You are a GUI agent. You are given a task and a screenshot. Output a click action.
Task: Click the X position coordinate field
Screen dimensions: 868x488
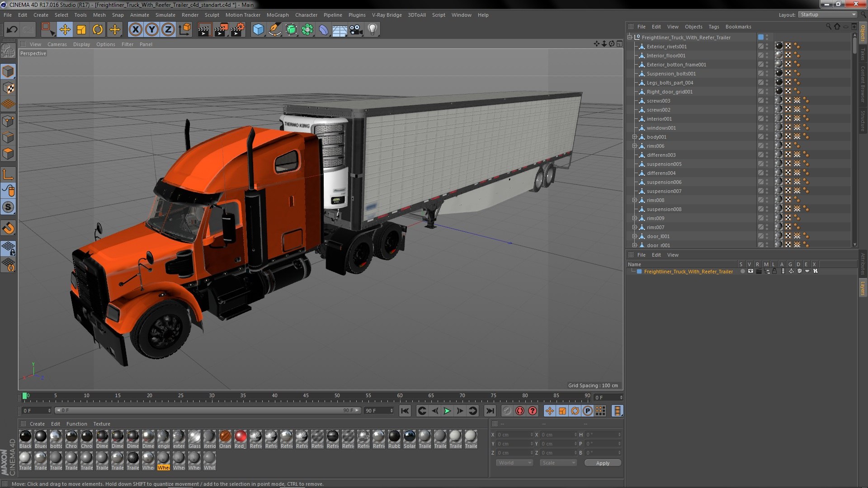[x=514, y=435]
